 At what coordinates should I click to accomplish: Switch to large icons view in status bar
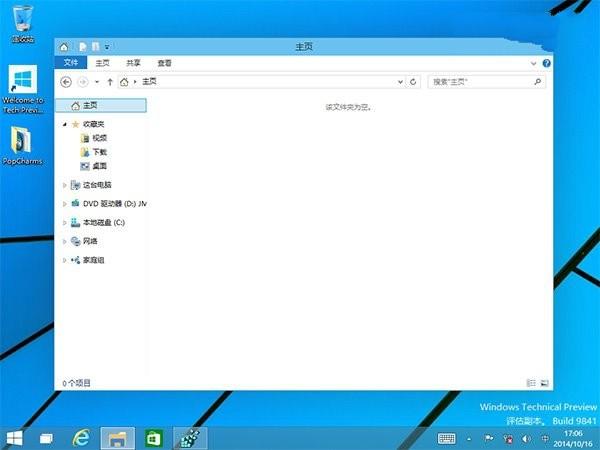tap(545, 382)
